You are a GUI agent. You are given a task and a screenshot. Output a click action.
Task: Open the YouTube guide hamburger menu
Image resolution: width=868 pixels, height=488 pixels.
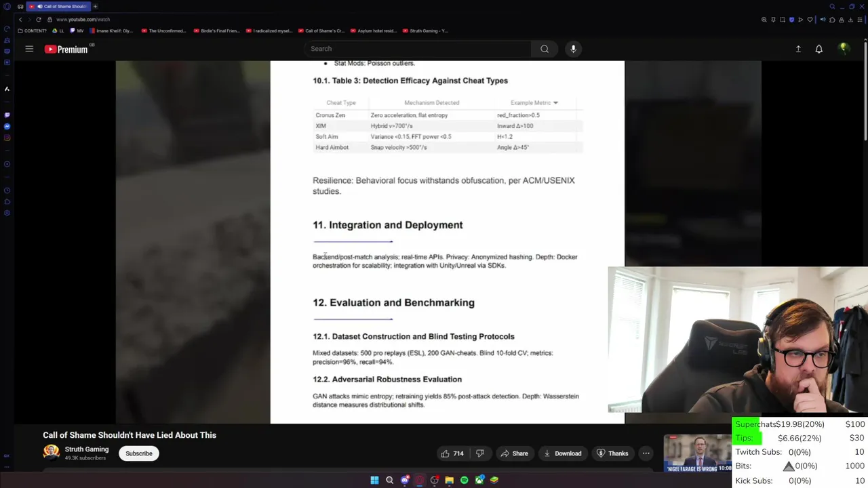tap(29, 49)
